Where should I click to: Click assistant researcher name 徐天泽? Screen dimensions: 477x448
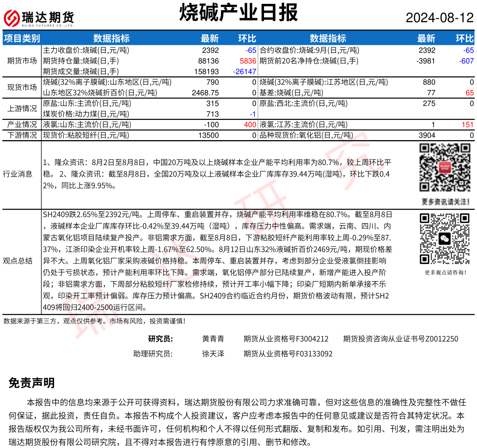point(213,354)
